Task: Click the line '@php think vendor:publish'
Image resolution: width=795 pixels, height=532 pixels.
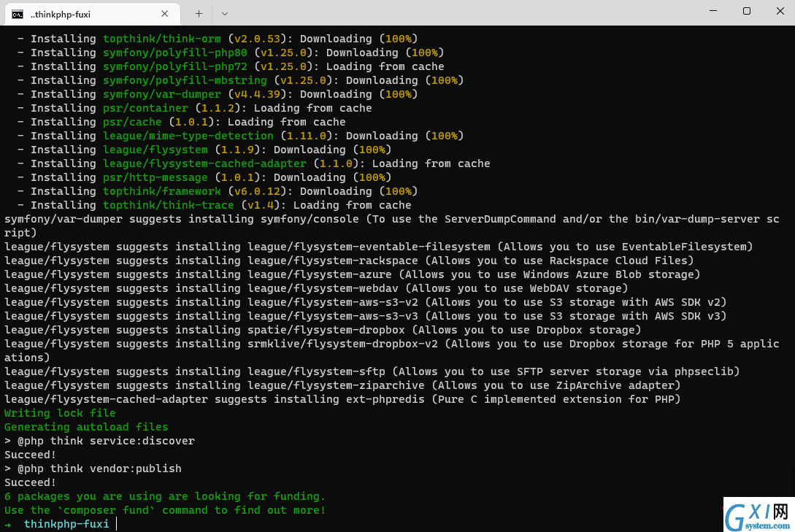Action: coord(93,469)
